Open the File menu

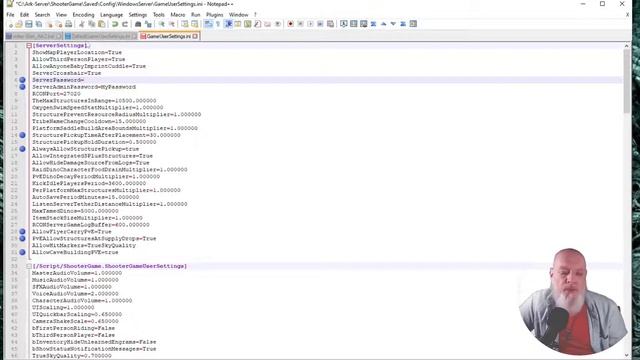(x=10, y=15)
